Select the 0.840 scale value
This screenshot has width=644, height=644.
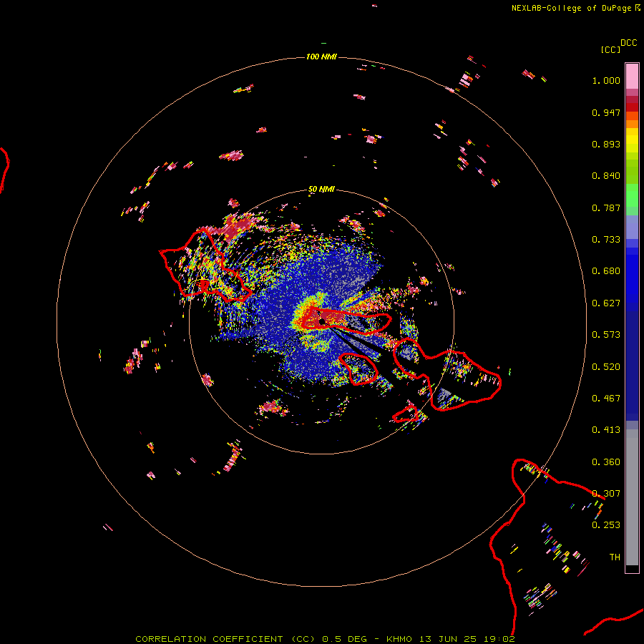(x=606, y=176)
